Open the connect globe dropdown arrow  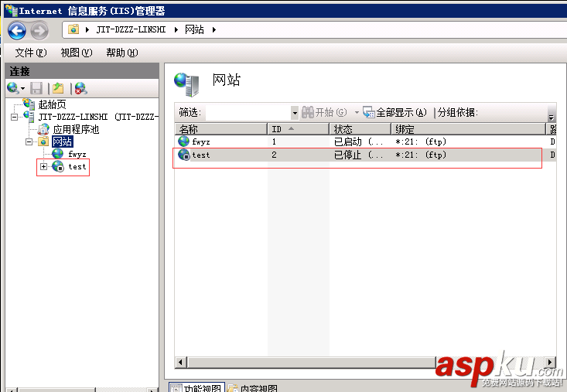tap(22, 88)
